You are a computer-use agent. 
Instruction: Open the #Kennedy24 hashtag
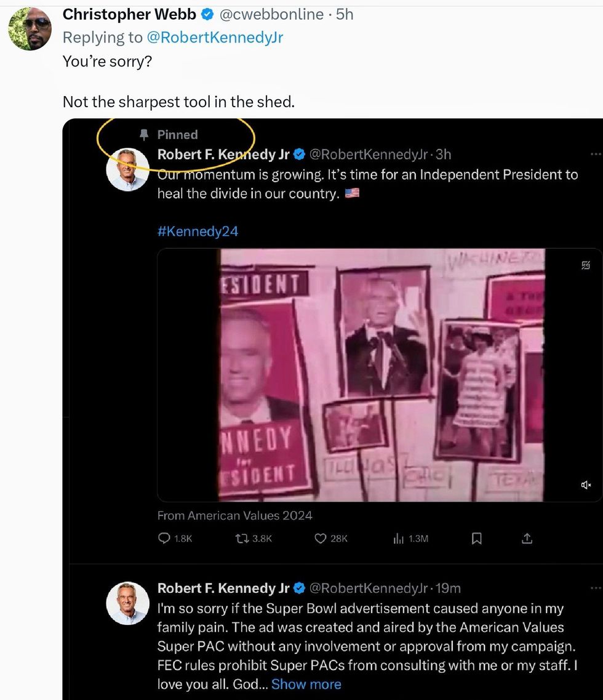tap(198, 231)
